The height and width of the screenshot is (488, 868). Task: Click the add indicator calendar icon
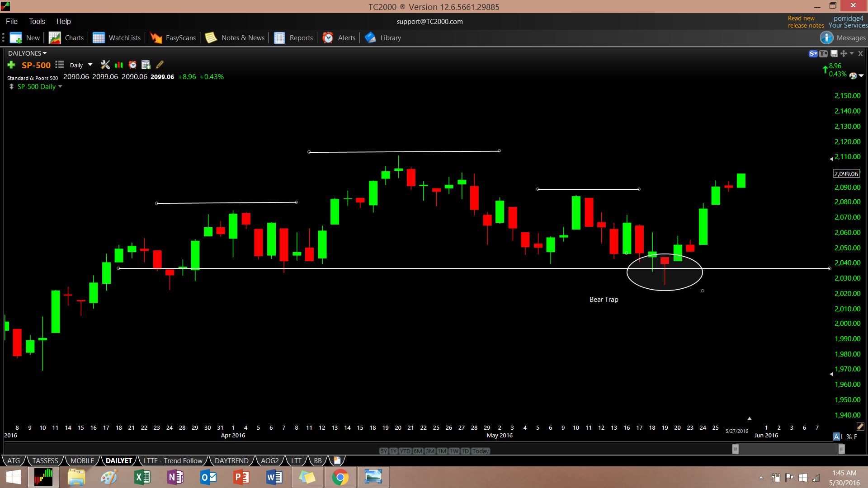(x=146, y=65)
